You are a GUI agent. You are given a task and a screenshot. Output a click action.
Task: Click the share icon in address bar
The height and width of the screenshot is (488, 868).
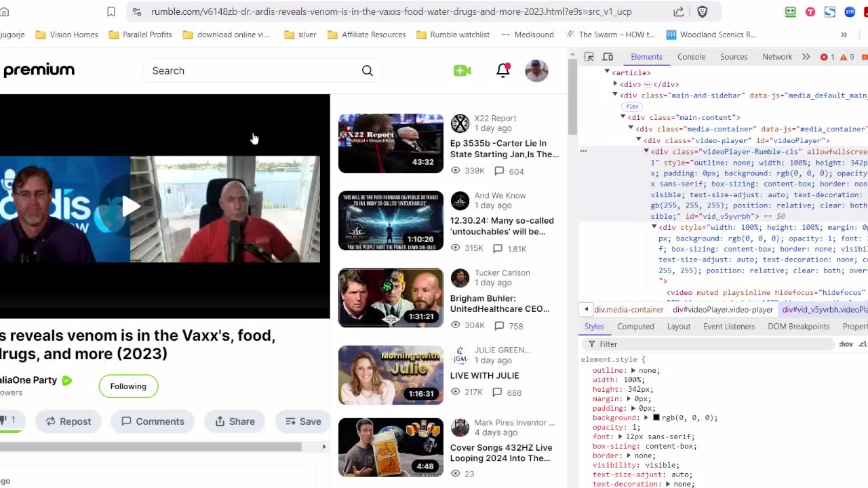point(679,12)
